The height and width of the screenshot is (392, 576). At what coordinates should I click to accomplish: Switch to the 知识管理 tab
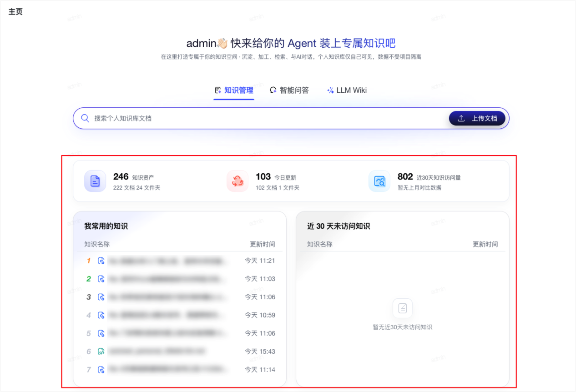(234, 90)
